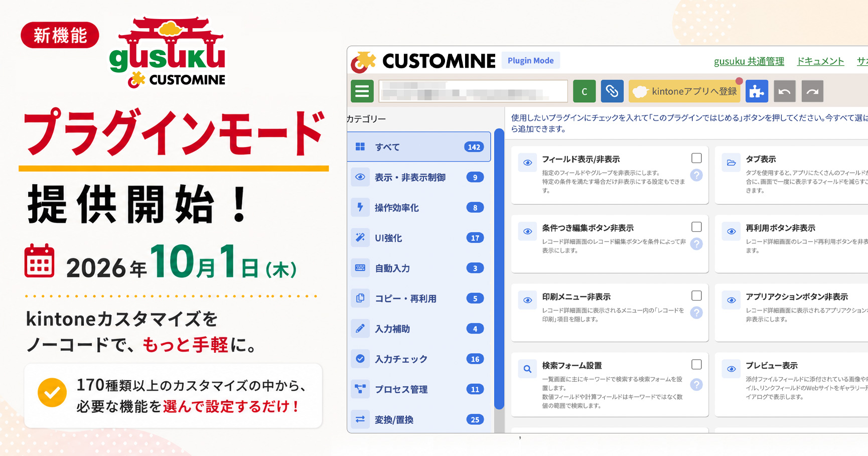Click the category list vertical scrollbar
The height and width of the screenshot is (456, 868).
tap(499, 269)
